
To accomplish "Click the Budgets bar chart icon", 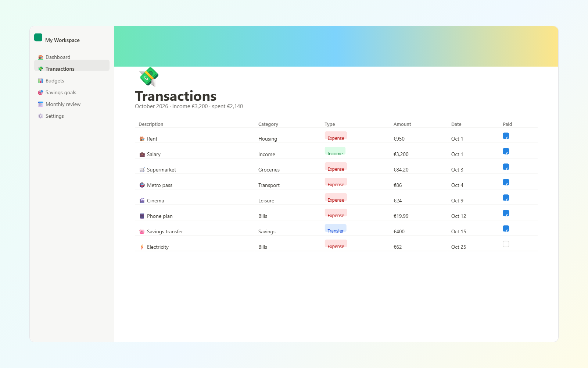I will pyautogui.click(x=40, y=81).
